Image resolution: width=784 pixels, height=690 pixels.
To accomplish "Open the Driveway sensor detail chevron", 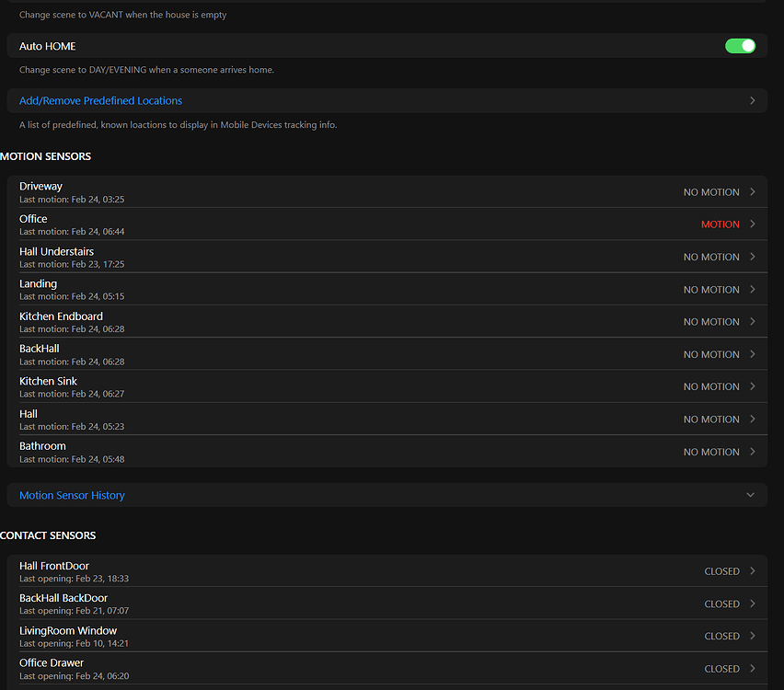I will tap(752, 191).
